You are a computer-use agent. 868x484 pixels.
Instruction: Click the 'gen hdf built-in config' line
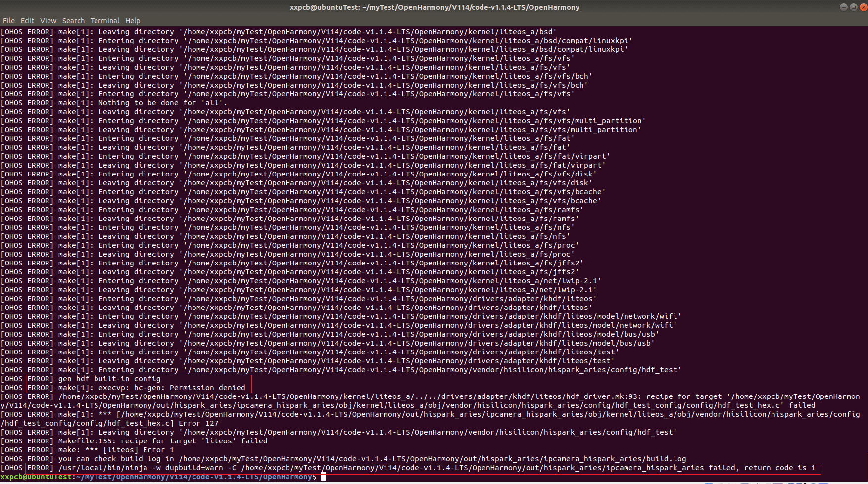tap(109, 379)
